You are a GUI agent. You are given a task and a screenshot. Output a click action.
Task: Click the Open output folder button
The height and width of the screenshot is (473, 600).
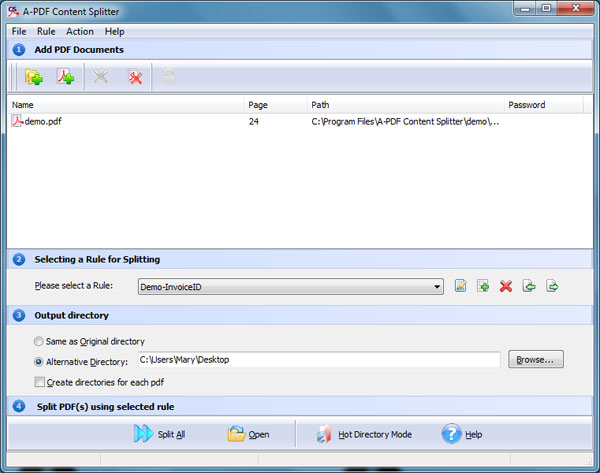coord(248,434)
